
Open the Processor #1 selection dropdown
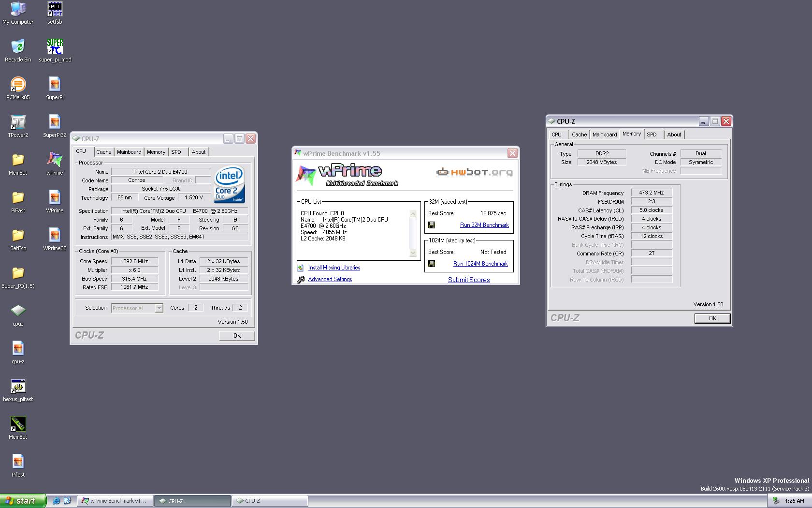point(137,308)
